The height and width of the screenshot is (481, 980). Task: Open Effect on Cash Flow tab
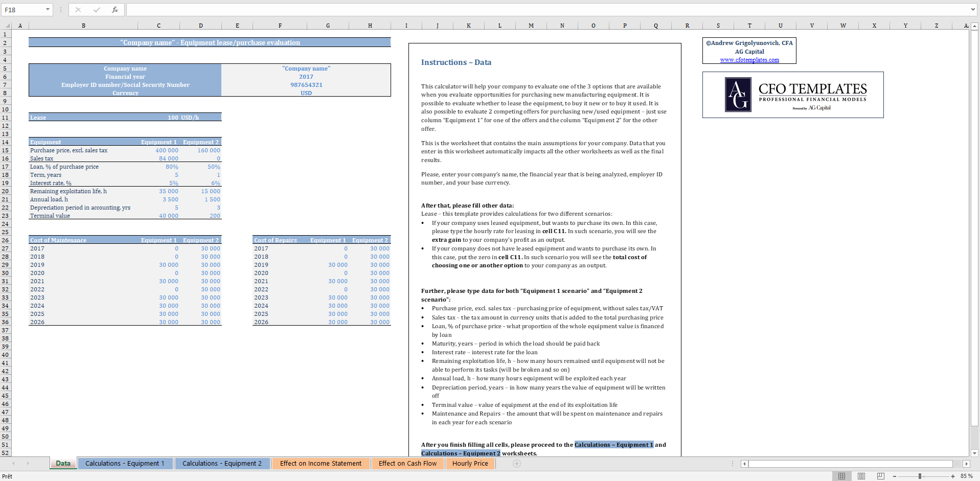pos(407,464)
